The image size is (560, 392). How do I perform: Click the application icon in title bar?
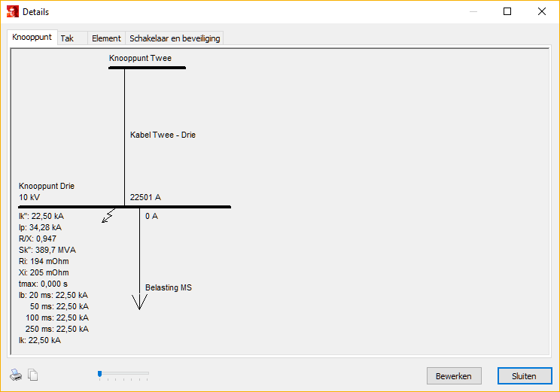(x=12, y=11)
